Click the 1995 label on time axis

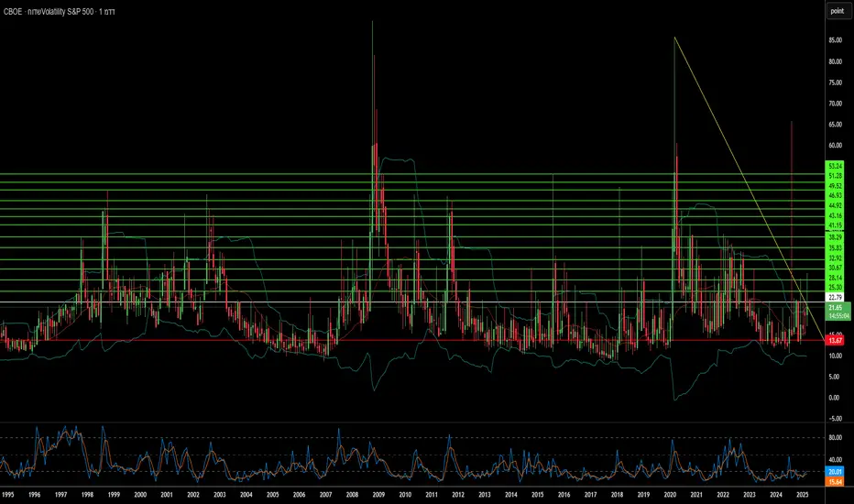point(8,495)
